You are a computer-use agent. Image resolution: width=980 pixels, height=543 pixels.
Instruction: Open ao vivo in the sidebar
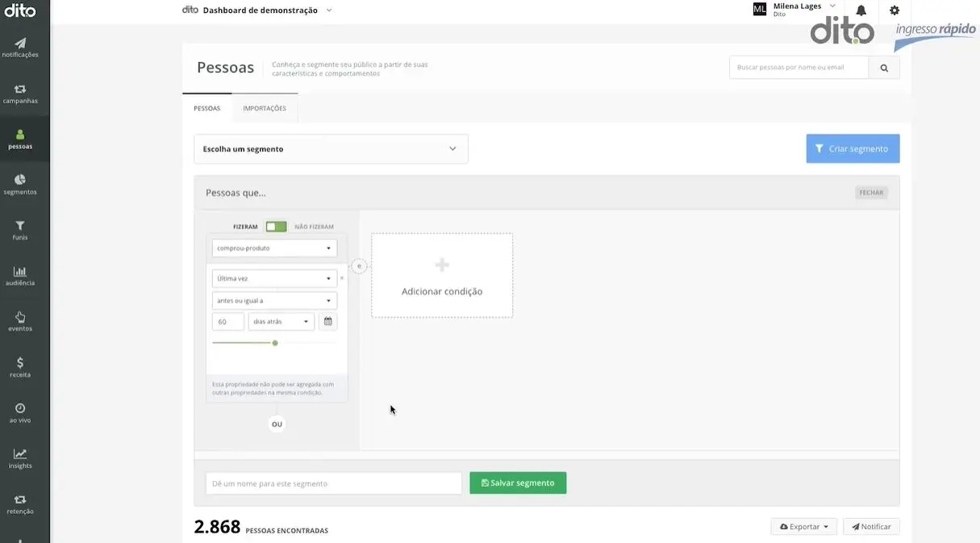coord(20,413)
